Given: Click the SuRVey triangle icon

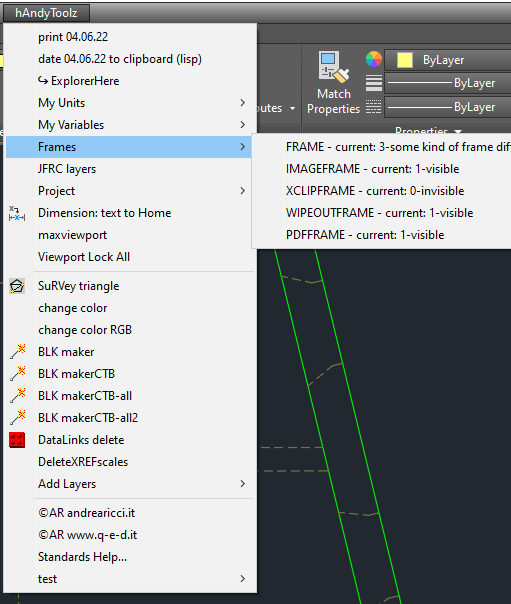Looking at the screenshot, I should (x=17, y=286).
